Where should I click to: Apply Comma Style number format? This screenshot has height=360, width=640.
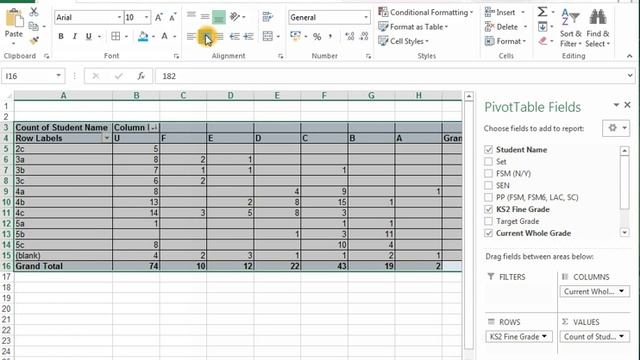coord(330,37)
